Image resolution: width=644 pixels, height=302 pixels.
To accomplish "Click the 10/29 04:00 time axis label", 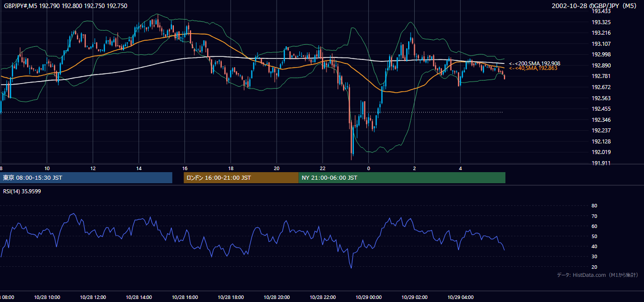I will (x=461, y=297).
